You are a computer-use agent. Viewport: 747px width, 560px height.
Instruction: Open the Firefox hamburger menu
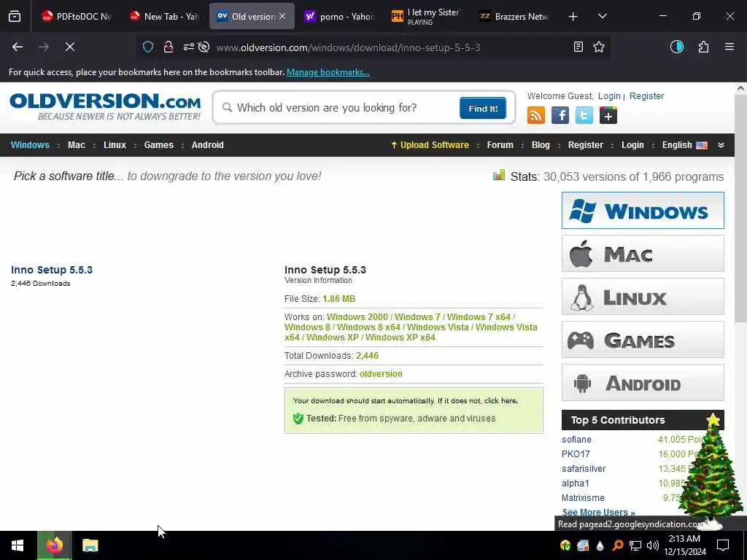[729, 47]
